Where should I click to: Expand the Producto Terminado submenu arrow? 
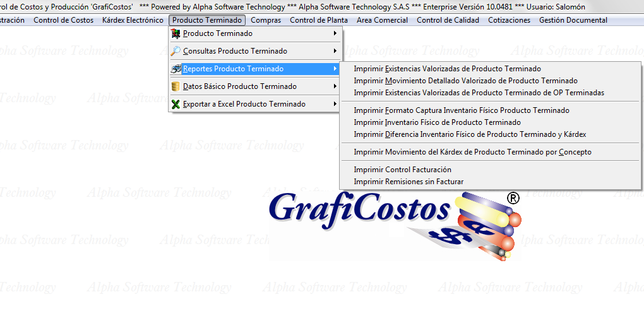335,33
